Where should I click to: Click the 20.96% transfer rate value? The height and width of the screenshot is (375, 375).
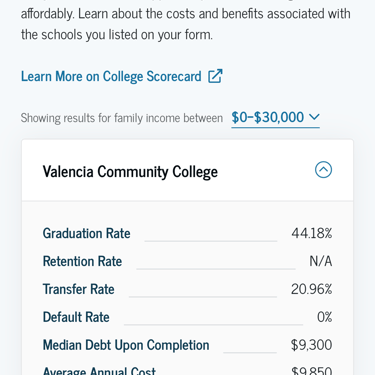(x=311, y=289)
